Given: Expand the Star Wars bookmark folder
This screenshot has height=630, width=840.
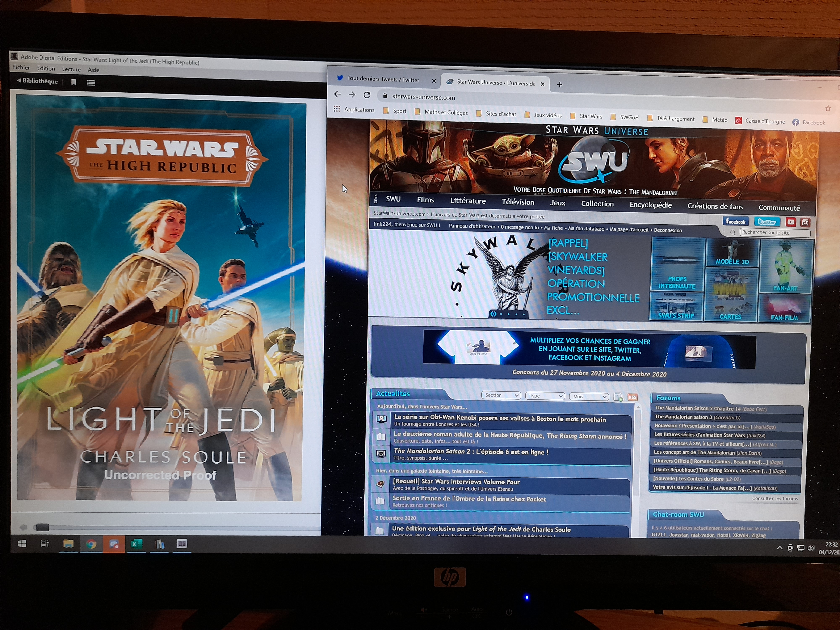Looking at the screenshot, I should [x=586, y=116].
